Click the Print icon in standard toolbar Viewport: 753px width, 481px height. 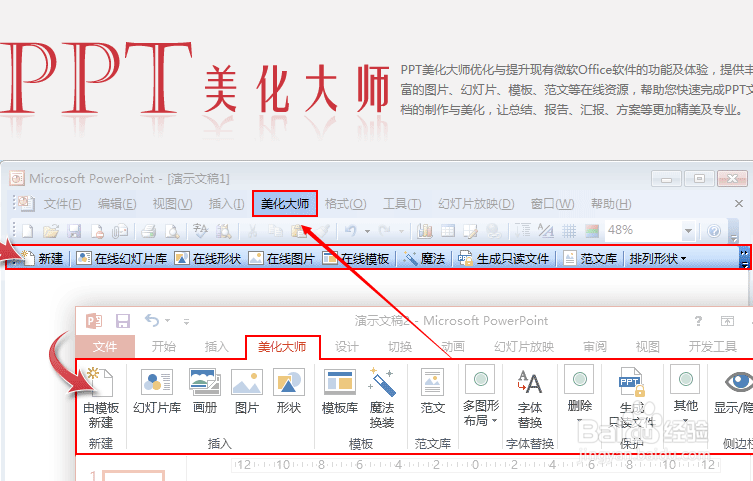(x=148, y=231)
